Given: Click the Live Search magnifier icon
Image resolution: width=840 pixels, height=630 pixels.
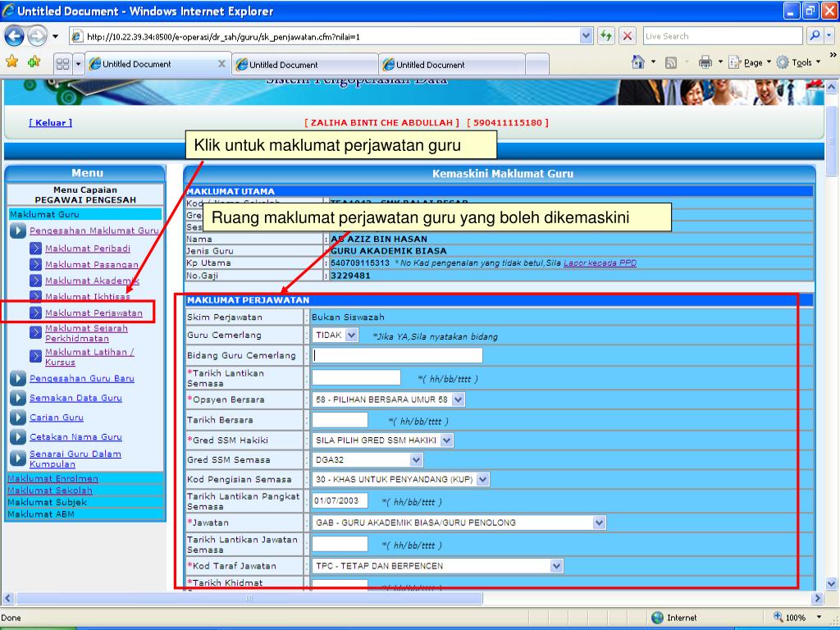Looking at the screenshot, I should click(815, 36).
